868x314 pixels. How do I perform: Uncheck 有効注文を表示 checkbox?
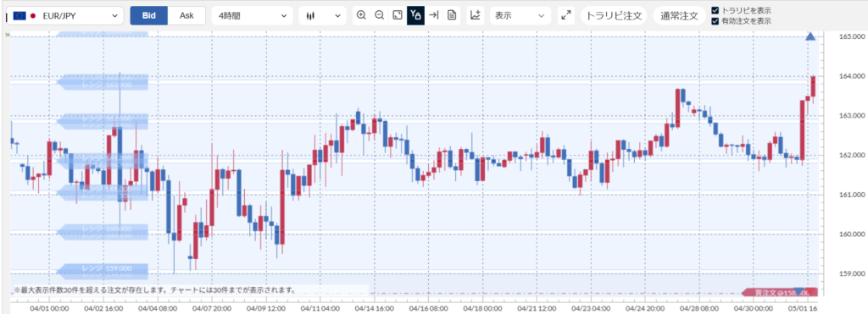pyautogui.click(x=715, y=21)
